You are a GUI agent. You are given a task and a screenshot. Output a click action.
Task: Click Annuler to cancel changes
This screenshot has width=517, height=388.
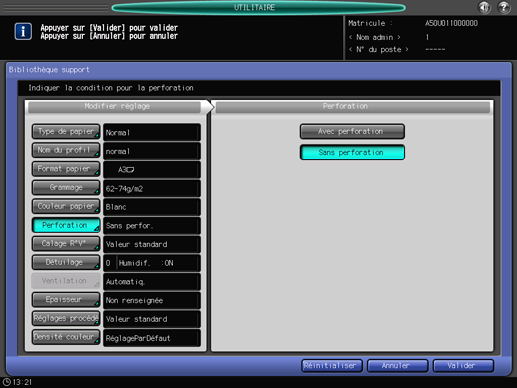(x=397, y=366)
